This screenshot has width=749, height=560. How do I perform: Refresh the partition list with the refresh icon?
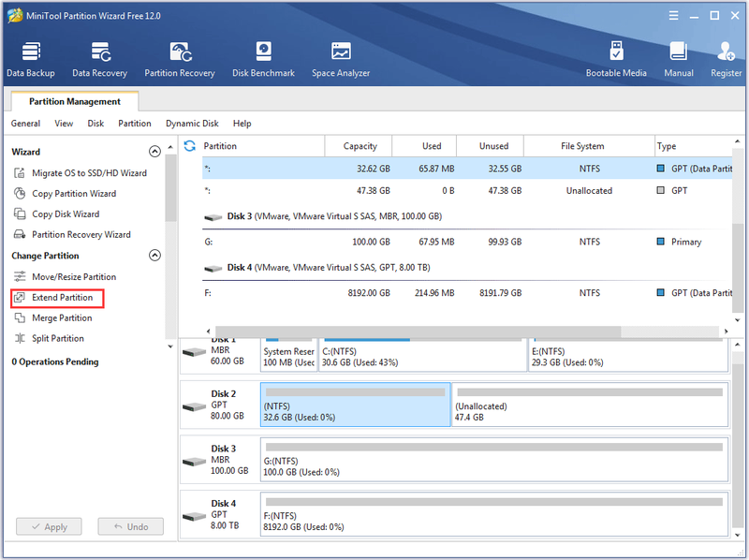190,146
